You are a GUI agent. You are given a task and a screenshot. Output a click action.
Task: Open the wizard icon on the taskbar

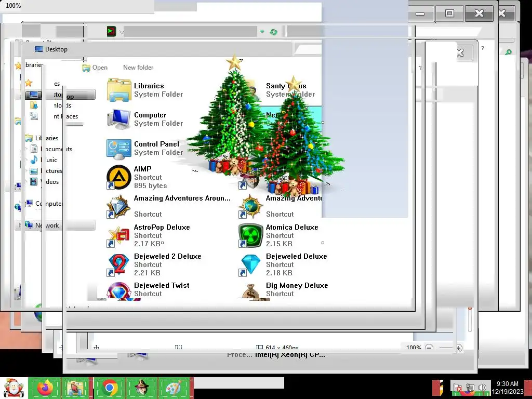pos(141,388)
